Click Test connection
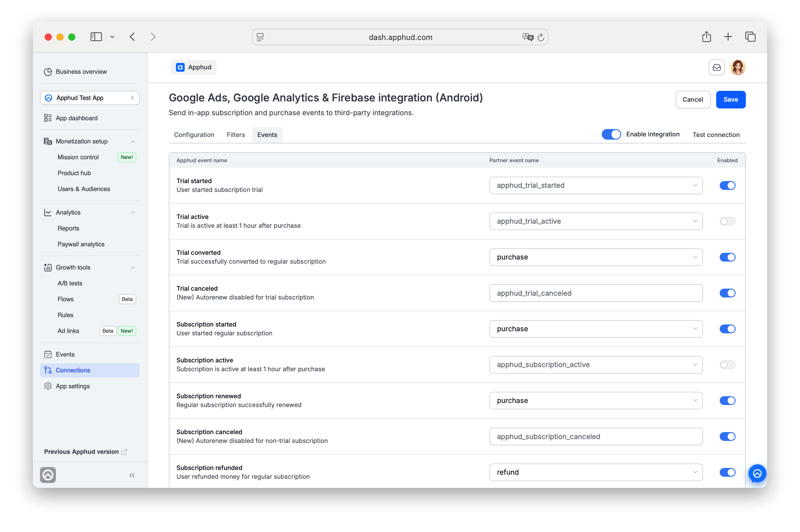The image size is (800, 532). (716, 135)
